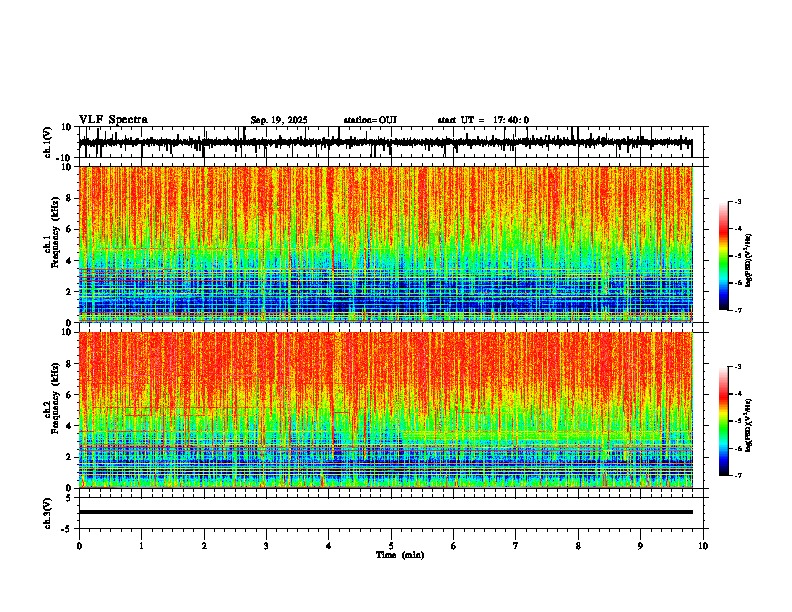Click the ch.1 waveform trace
This screenshot has width=792, height=612.
(x=385, y=143)
